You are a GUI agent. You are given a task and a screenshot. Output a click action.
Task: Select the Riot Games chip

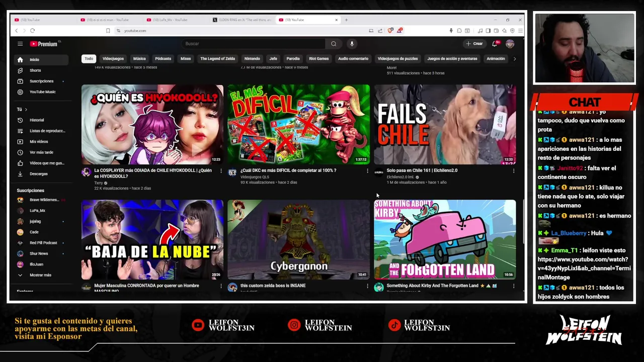tap(318, 59)
